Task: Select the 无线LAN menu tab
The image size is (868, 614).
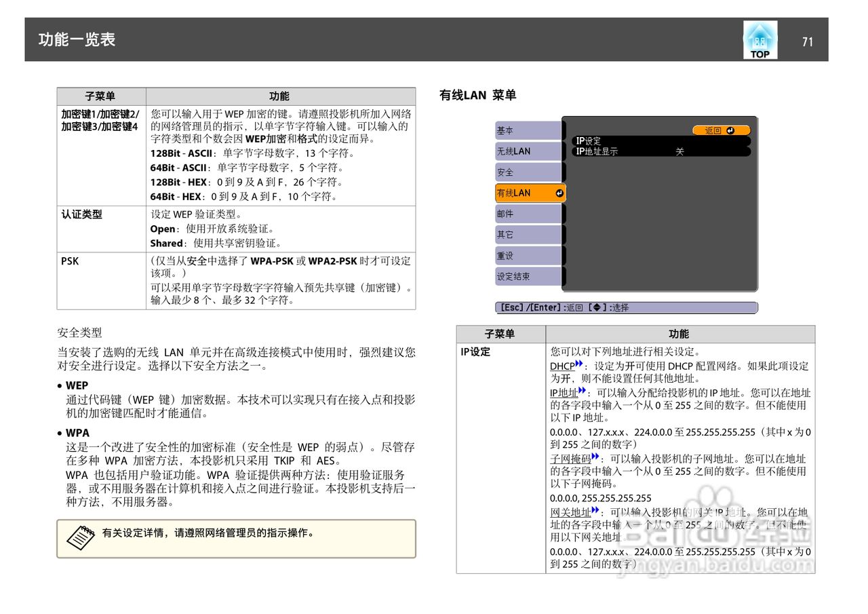Action: pos(529,151)
